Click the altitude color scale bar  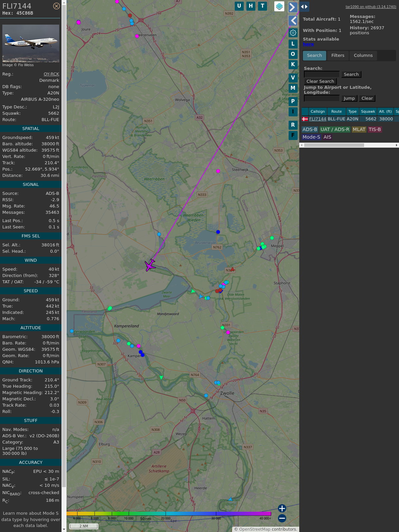click(x=169, y=514)
